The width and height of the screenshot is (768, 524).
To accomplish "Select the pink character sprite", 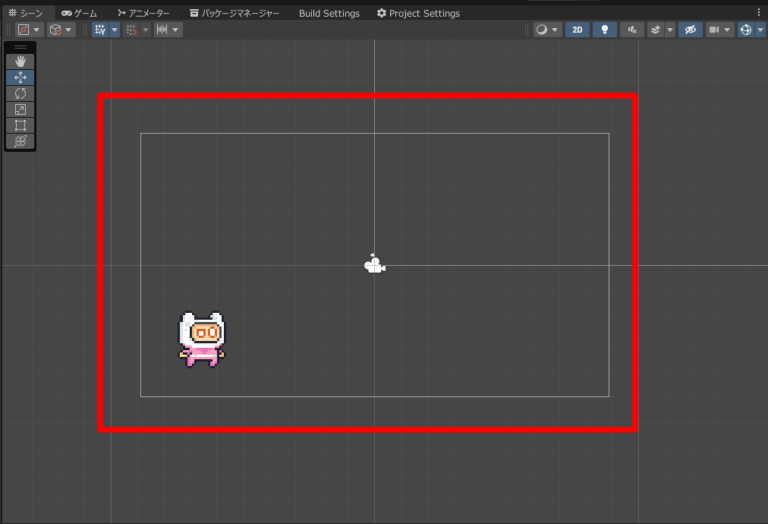I will [x=202, y=340].
